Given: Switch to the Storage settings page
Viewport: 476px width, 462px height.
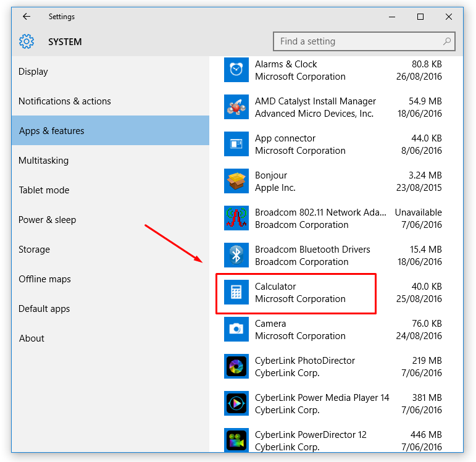Looking at the screenshot, I should point(35,250).
